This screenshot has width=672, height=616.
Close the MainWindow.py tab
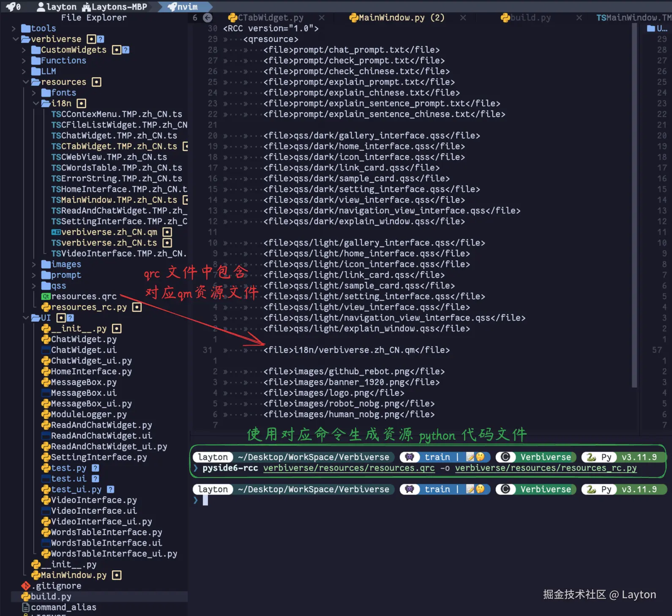[463, 18]
